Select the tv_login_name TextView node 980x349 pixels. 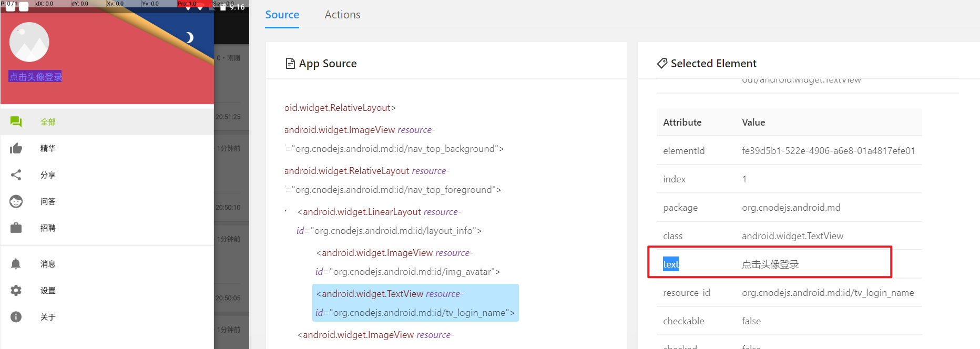point(415,303)
